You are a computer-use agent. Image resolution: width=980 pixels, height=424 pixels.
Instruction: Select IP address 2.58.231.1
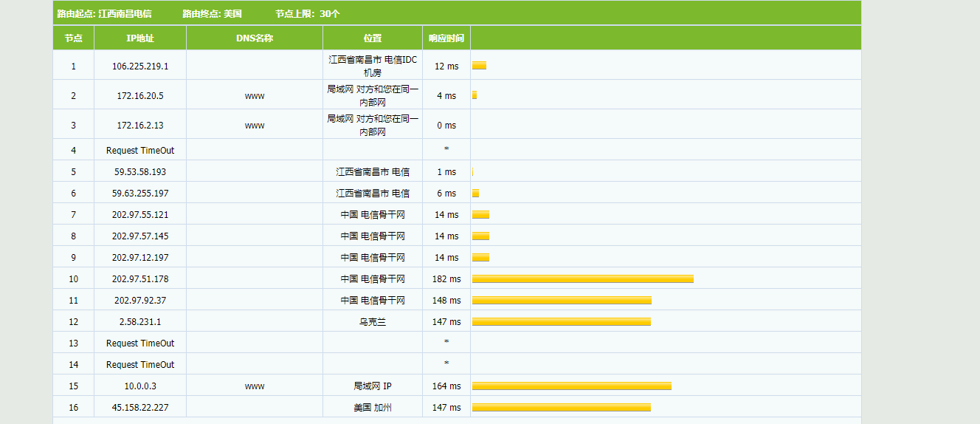tap(140, 321)
